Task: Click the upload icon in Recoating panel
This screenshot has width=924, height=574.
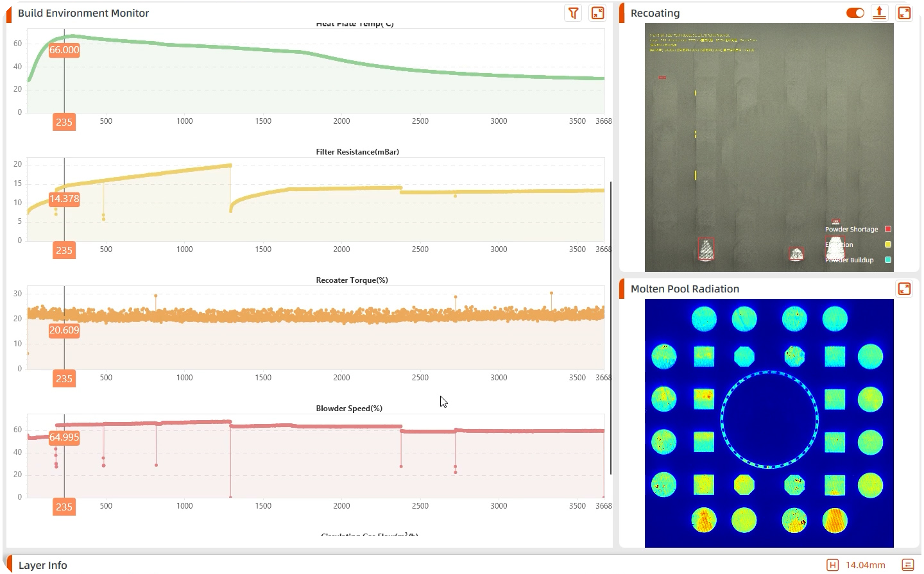Action: pyautogui.click(x=879, y=13)
